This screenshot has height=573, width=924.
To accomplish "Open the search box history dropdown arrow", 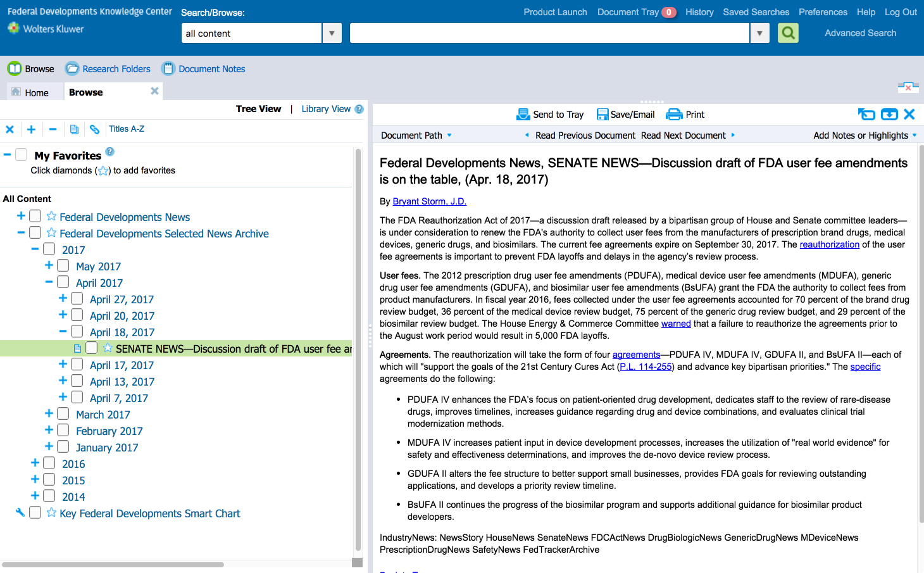I will [x=759, y=33].
